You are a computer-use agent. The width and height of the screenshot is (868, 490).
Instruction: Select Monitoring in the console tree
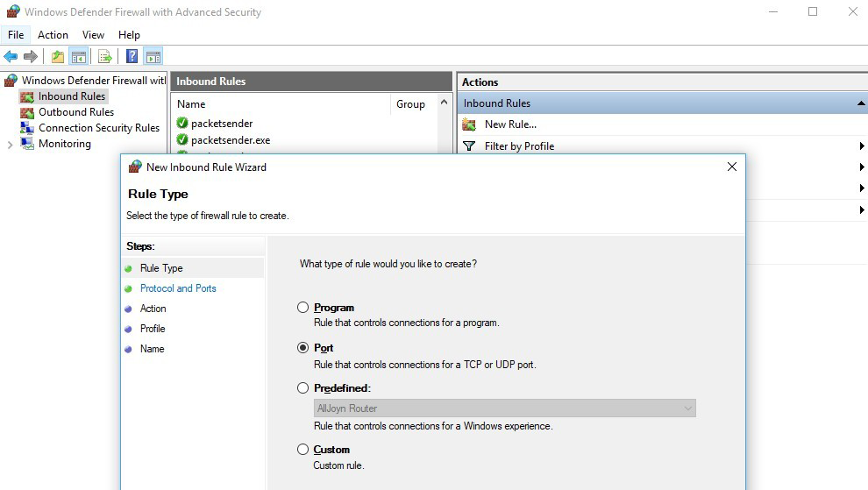pyautogui.click(x=65, y=144)
